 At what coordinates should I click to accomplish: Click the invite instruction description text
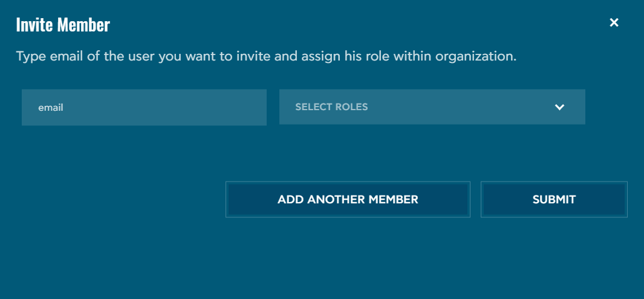[266, 57]
